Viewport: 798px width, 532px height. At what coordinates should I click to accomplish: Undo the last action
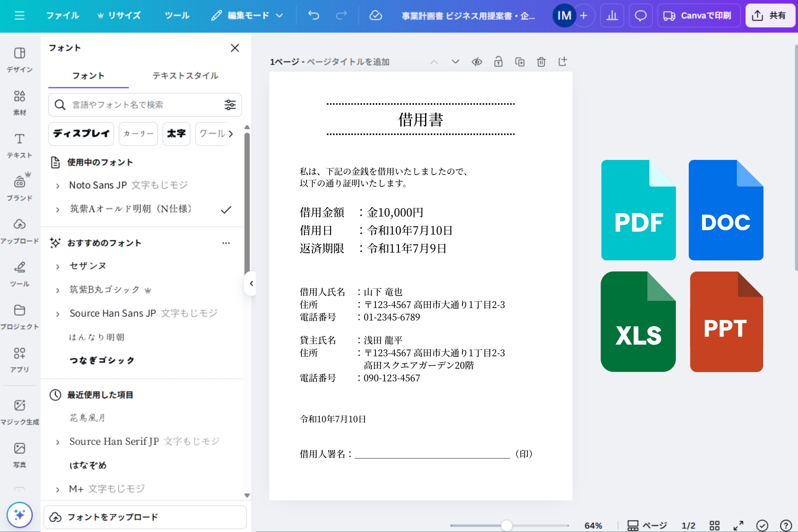coord(313,16)
